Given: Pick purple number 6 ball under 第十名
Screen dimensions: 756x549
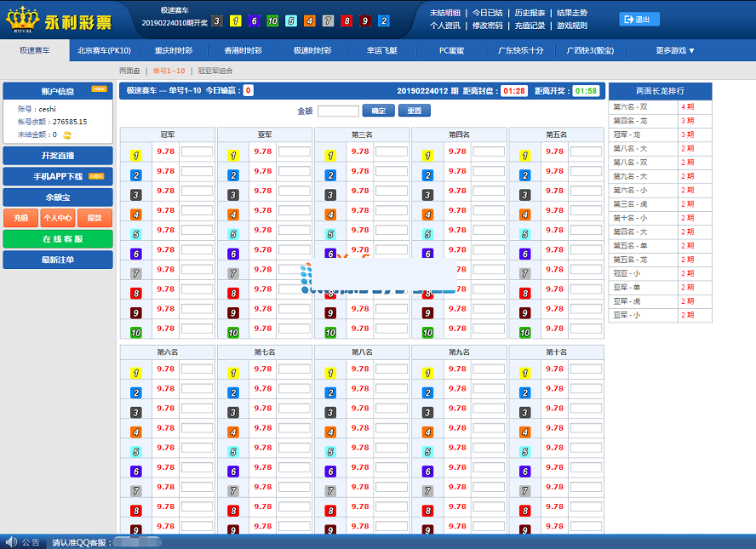Looking at the screenshot, I should click(524, 471).
